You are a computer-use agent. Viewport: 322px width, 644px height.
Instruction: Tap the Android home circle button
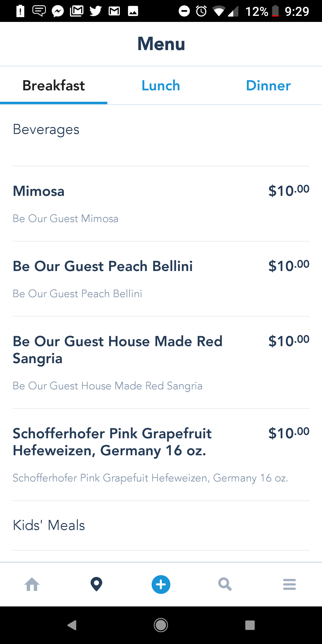[161, 625]
